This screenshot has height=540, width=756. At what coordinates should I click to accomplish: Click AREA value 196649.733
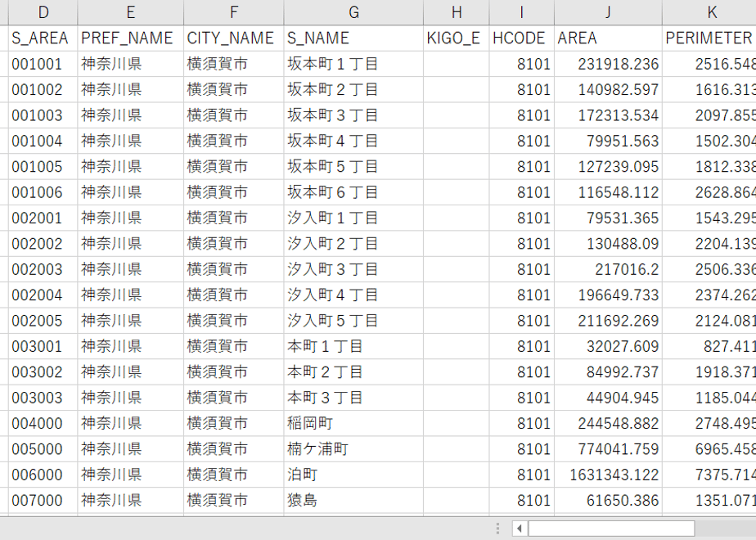tap(608, 295)
